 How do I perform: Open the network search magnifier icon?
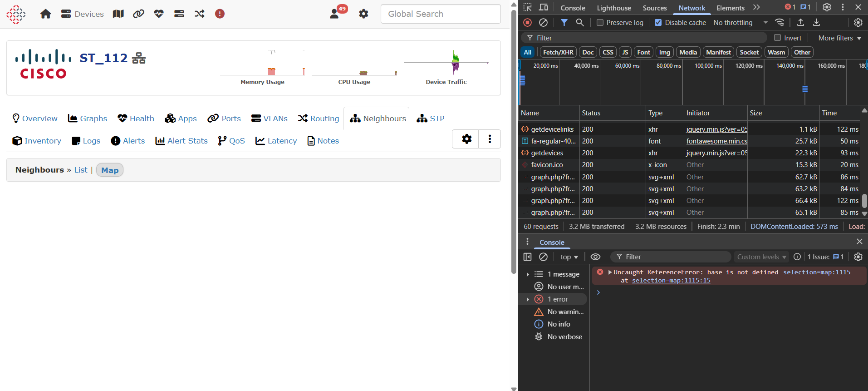[x=580, y=22]
